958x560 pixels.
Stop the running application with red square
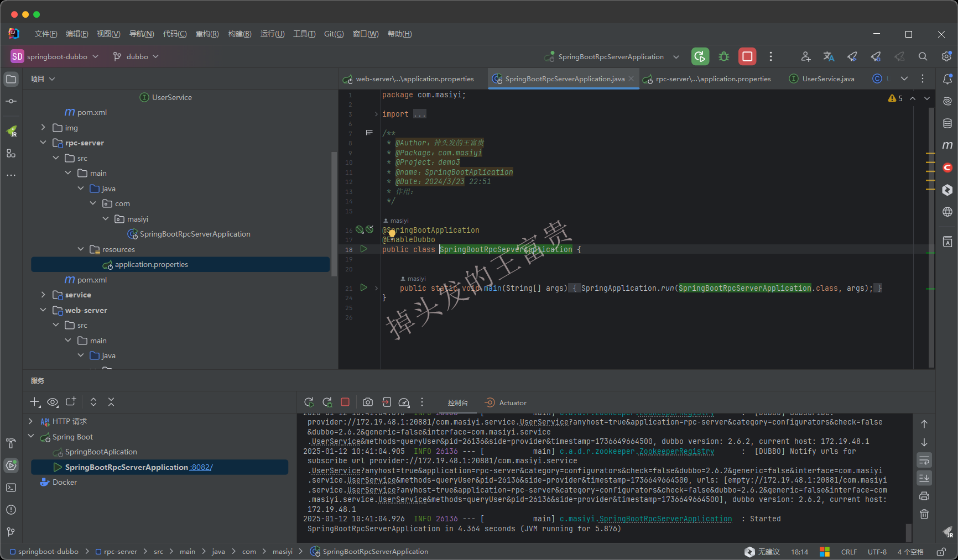coord(747,56)
